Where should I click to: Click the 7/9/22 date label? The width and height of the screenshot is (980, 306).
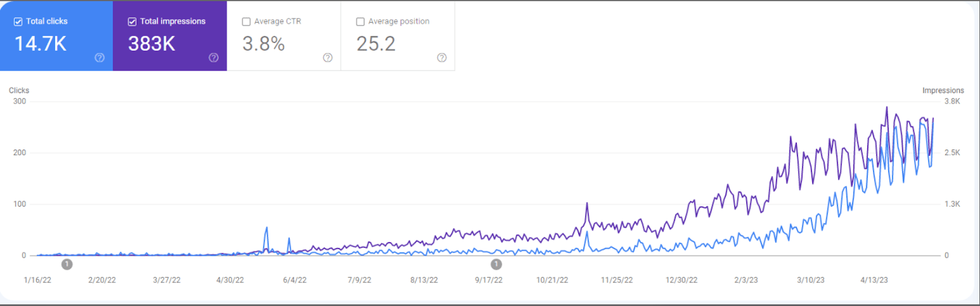point(360,280)
